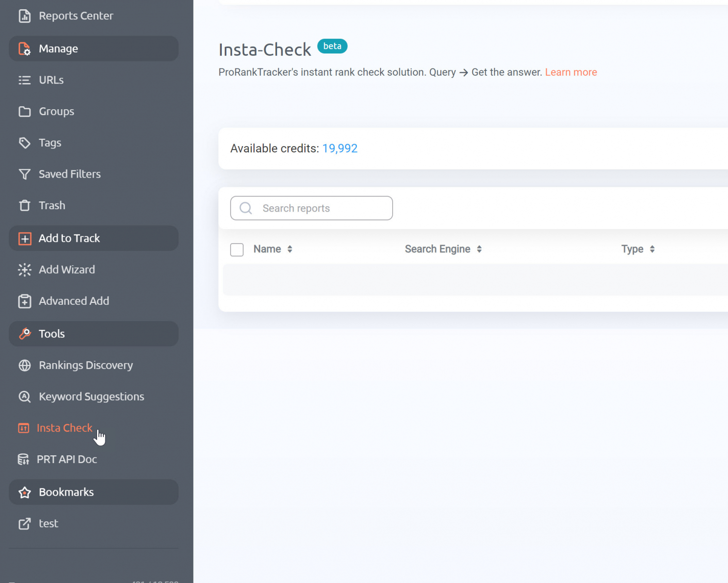Viewport: 728px width, 583px height.
Task: Click the Saved Filters funnel icon
Action: [x=24, y=174]
